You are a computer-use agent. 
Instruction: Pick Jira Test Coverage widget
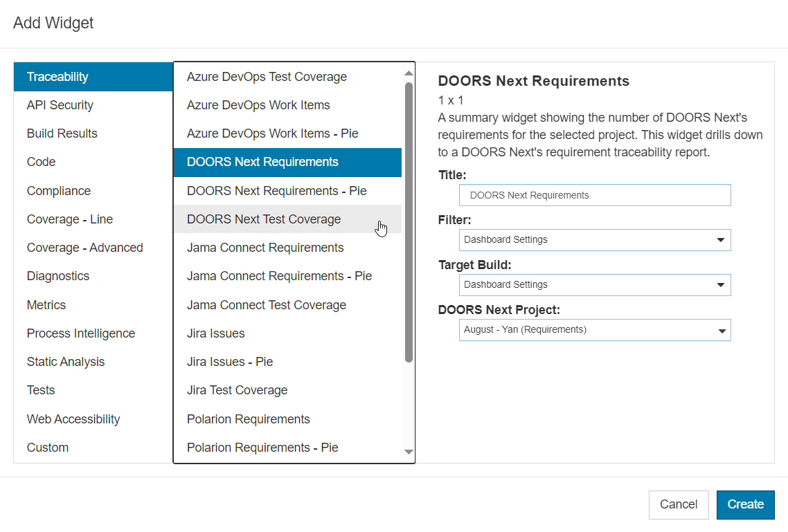[287, 390]
